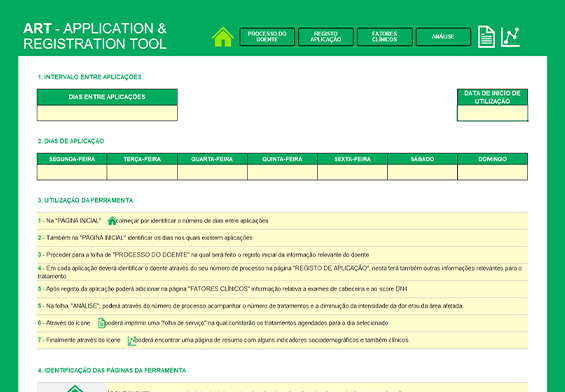
Task: Open the service sheet document icon in header
Action: point(486,37)
